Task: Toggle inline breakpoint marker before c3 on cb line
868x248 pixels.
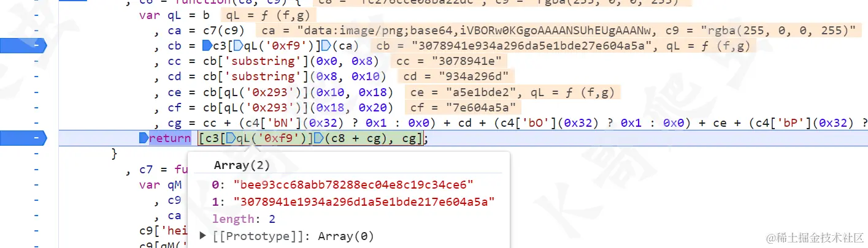Action: click(x=207, y=45)
